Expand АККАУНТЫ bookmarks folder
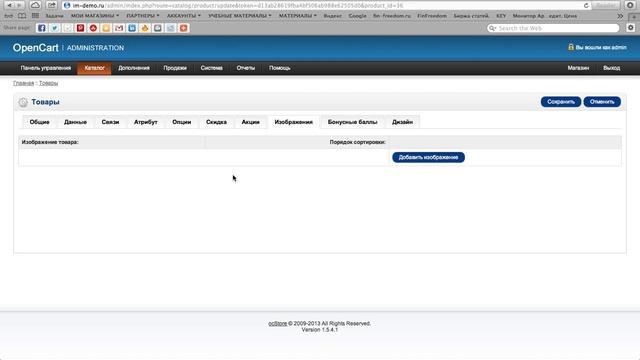The width and height of the screenshot is (640, 360). tap(184, 16)
